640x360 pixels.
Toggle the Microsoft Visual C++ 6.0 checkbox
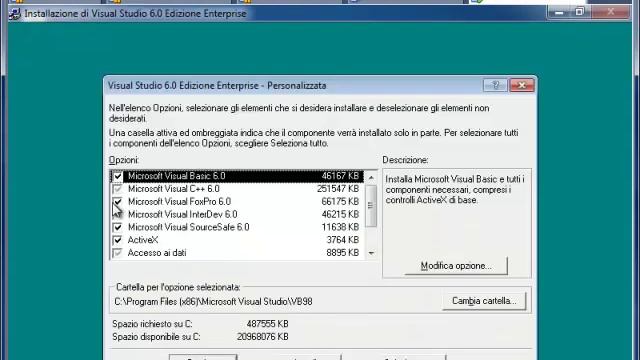click(118, 189)
